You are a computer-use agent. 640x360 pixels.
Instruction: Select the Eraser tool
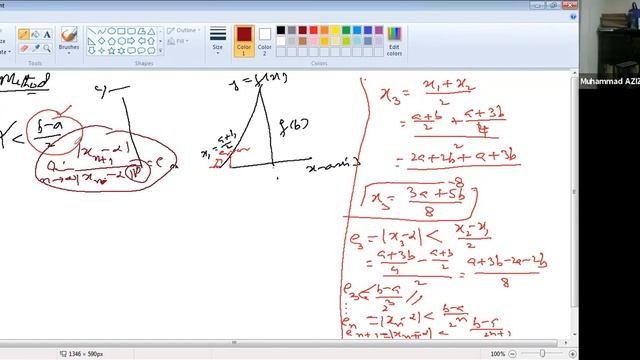(24, 48)
